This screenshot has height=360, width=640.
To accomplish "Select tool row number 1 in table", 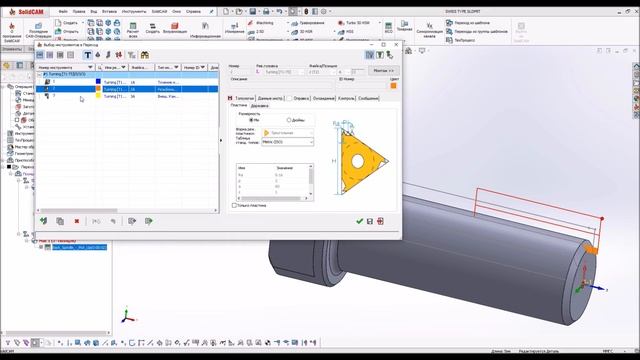I will pos(127,82).
